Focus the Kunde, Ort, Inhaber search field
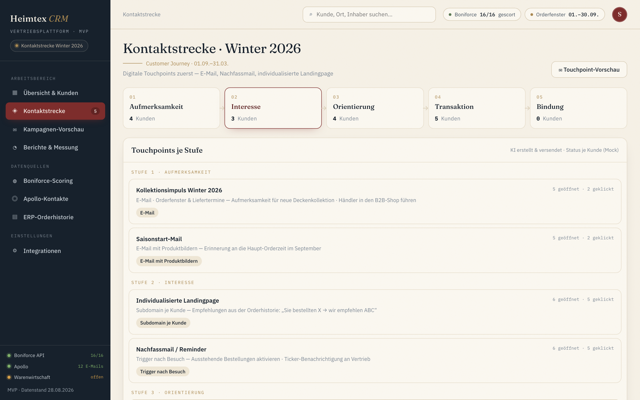640x400 pixels. [x=369, y=15]
